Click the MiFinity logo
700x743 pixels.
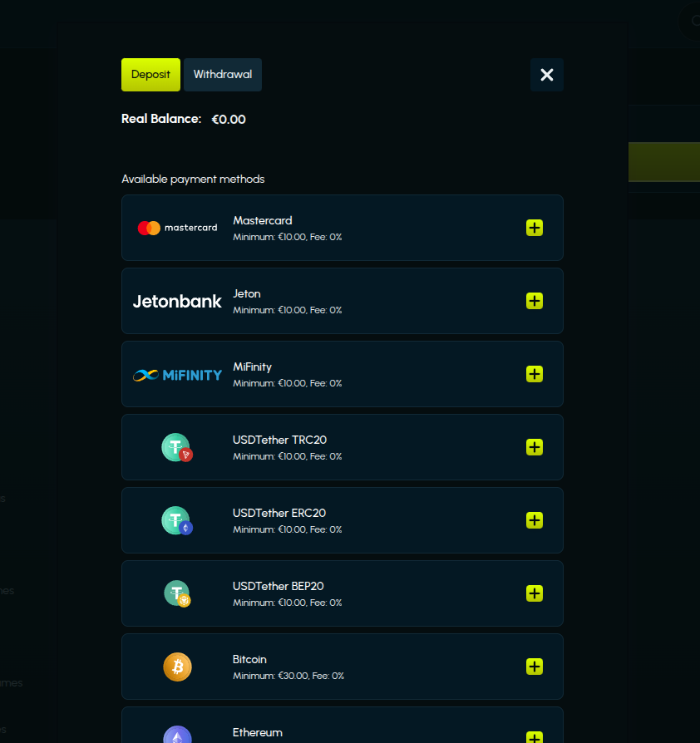coord(177,375)
